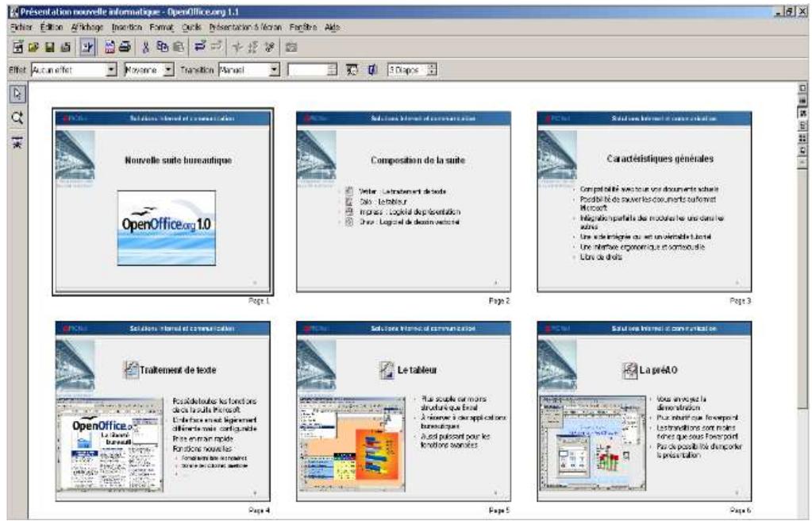Increase the transition time with up arrow
This screenshot has height=521, width=812.
click(x=333, y=67)
